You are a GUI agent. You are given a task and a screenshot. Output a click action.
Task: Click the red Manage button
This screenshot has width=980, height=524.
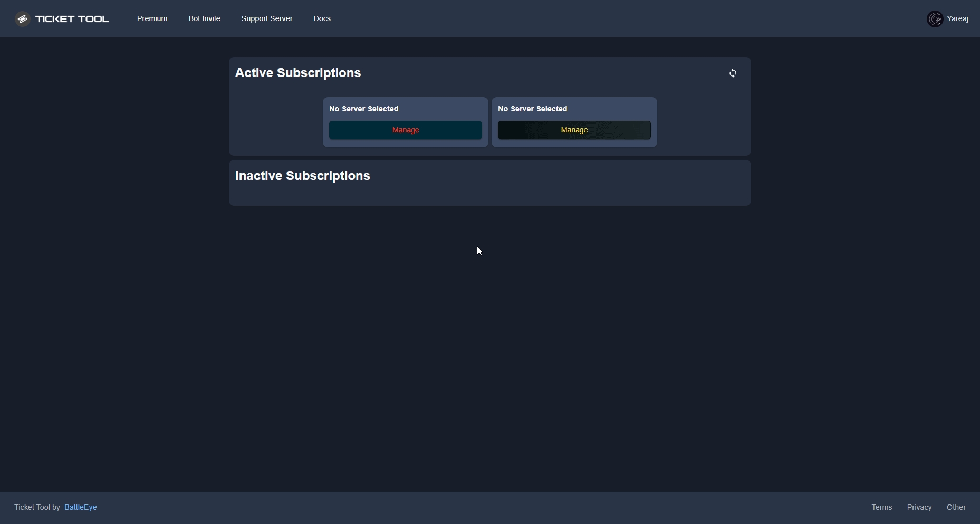pyautogui.click(x=406, y=130)
